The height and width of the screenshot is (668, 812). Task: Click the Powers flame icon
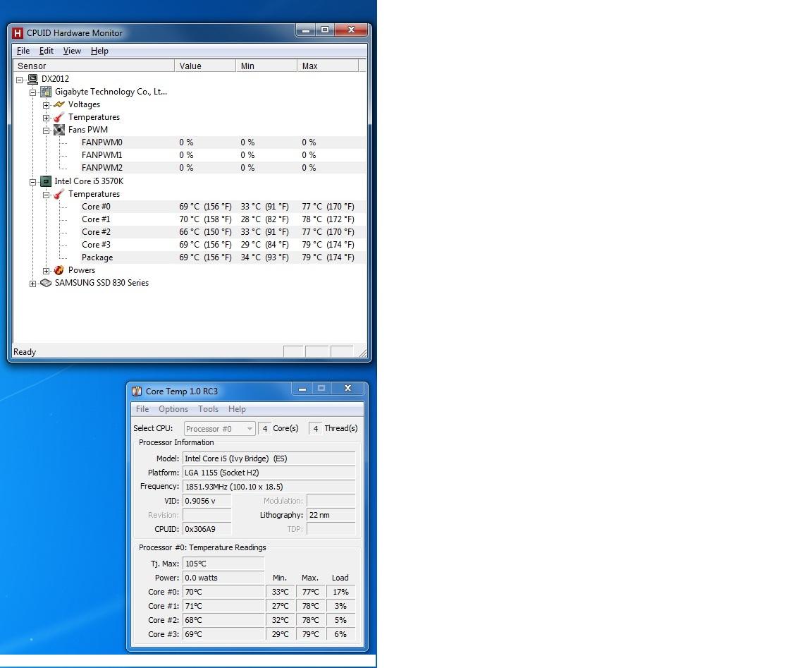click(x=59, y=270)
